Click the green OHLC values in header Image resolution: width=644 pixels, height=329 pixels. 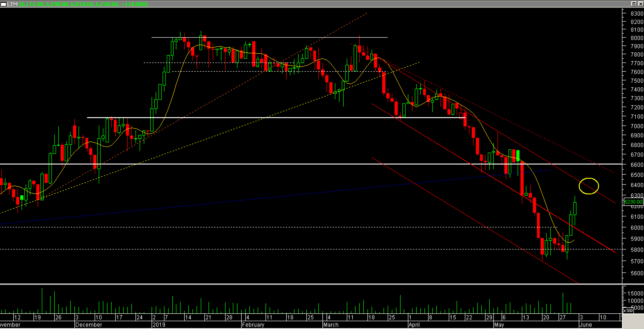(83, 4)
